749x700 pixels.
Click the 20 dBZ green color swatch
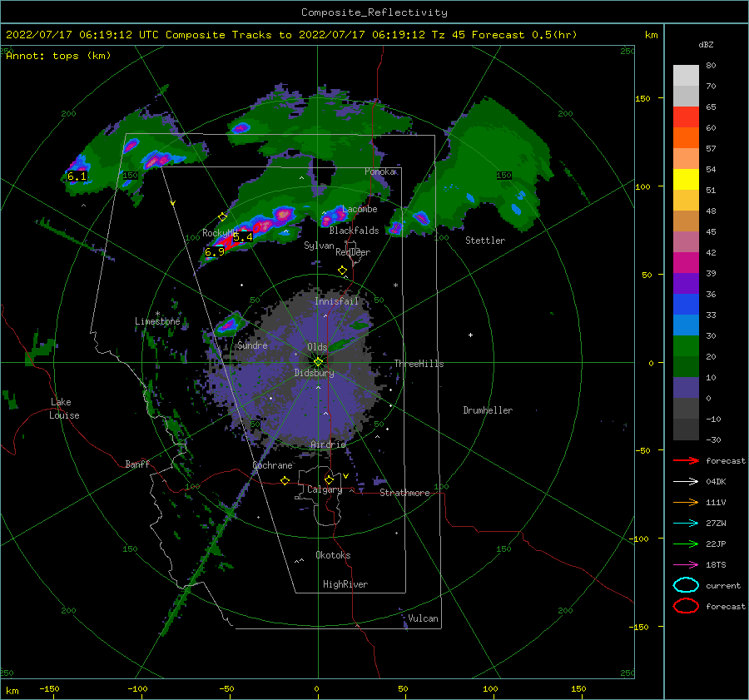pyautogui.click(x=686, y=346)
